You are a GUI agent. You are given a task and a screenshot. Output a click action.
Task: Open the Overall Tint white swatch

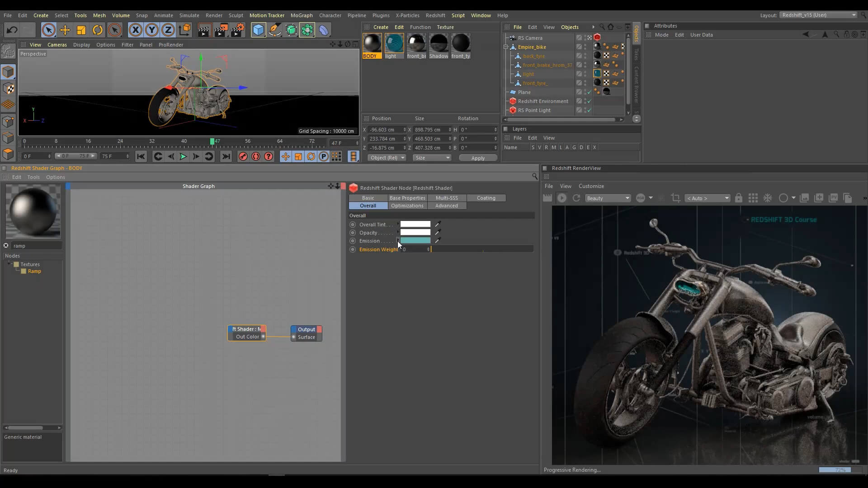click(x=415, y=224)
